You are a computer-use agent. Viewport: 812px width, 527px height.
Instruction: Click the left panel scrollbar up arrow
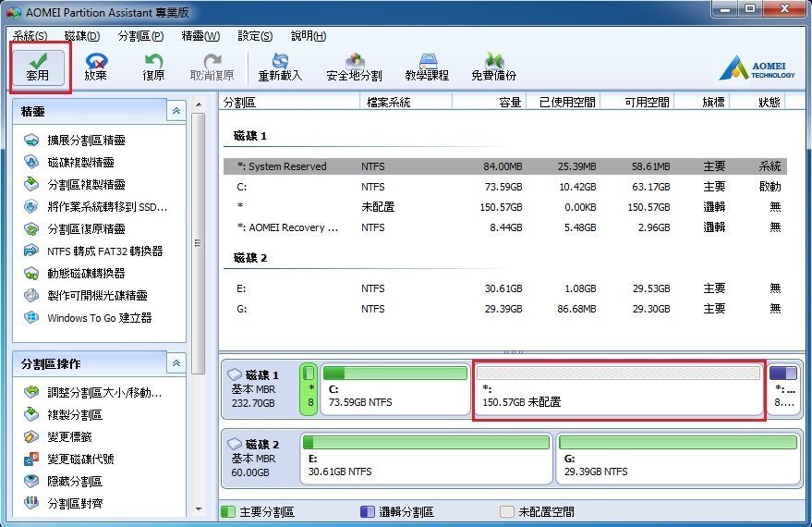[199, 104]
